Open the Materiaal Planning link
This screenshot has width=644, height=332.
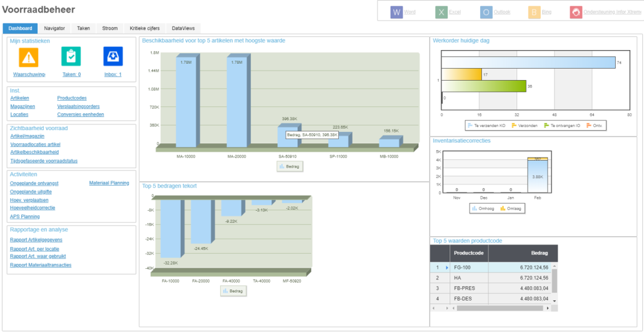click(x=109, y=183)
